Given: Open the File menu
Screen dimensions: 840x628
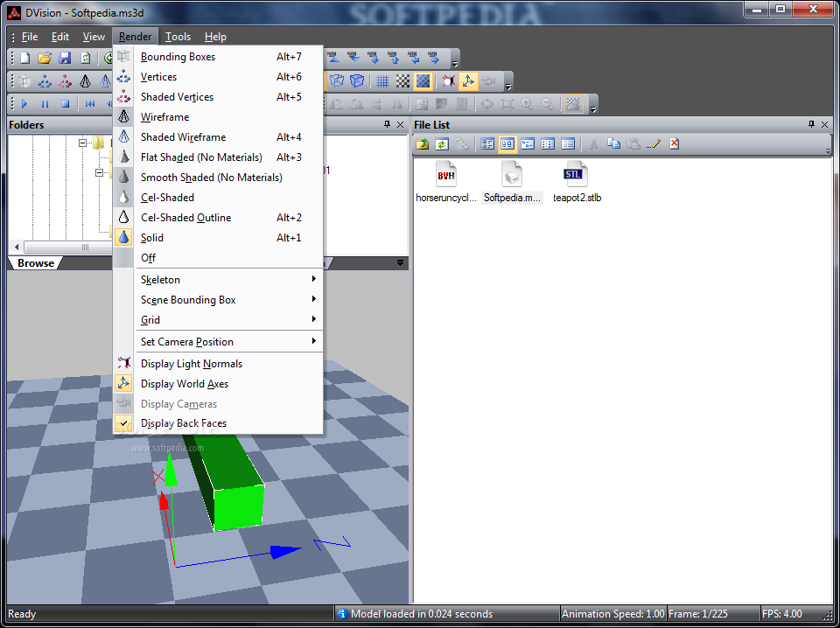Looking at the screenshot, I should point(30,37).
